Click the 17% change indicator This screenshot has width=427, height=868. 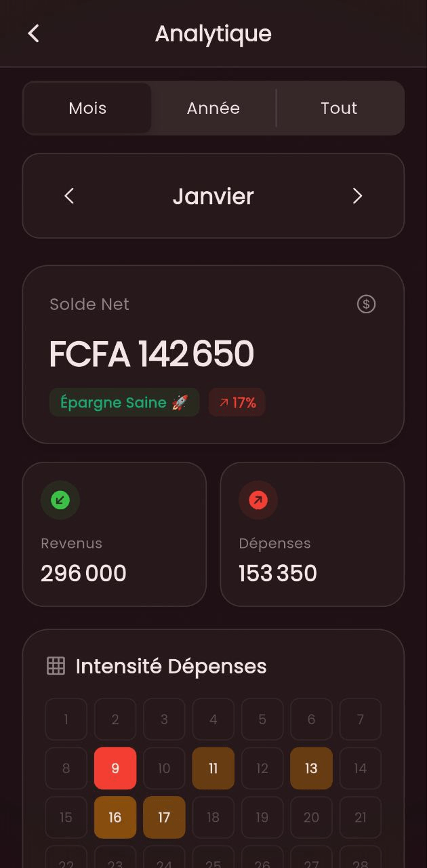pyautogui.click(x=236, y=402)
